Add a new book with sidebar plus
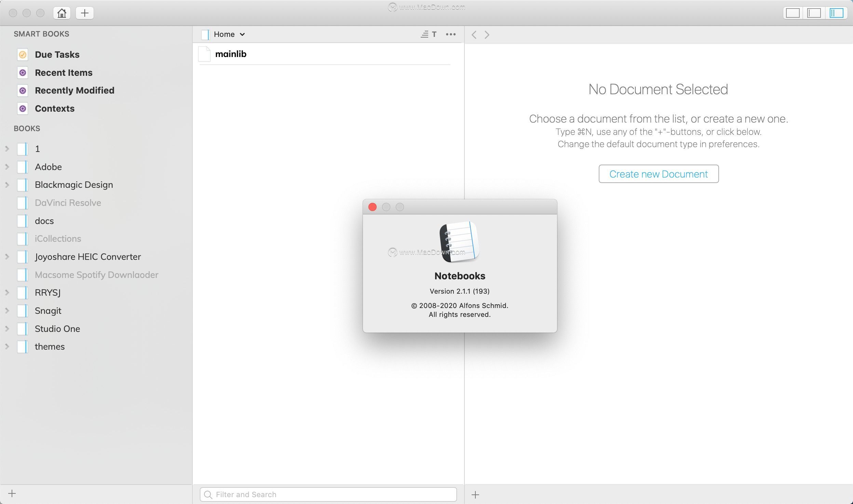The height and width of the screenshot is (504, 853). click(12, 493)
